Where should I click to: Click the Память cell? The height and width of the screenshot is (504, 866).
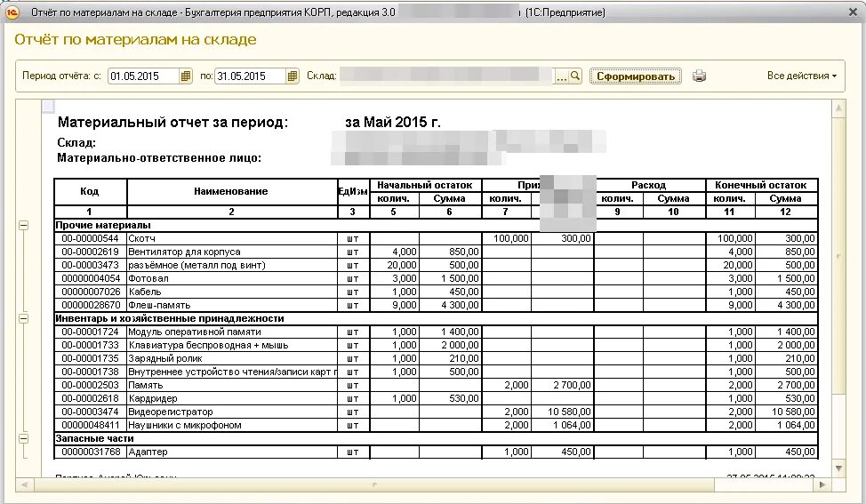pyautogui.click(x=232, y=385)
